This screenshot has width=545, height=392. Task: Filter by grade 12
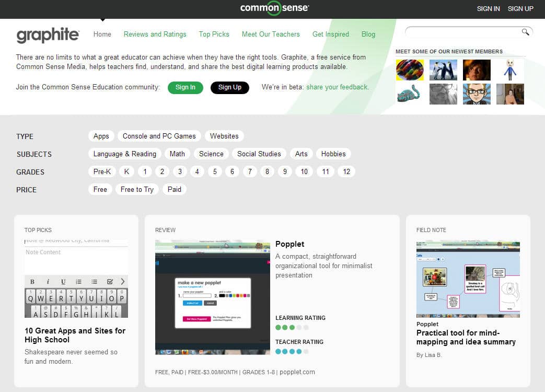(x=346, y=171)
